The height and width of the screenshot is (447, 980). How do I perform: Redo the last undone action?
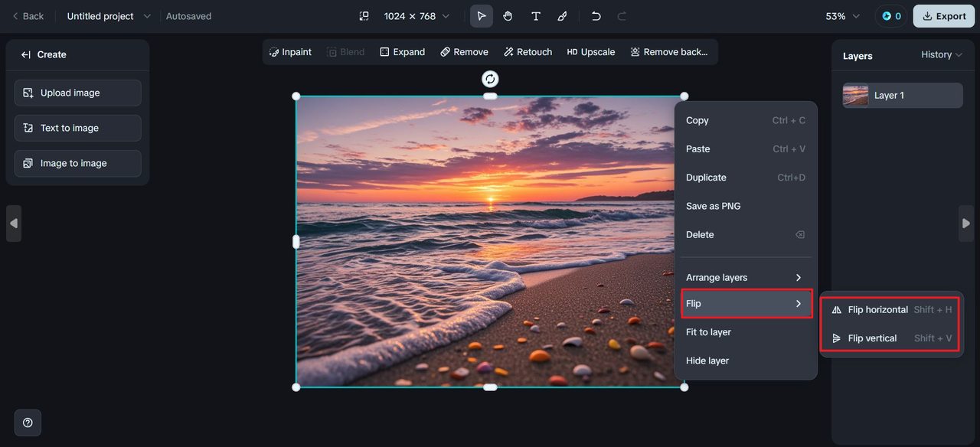[622, 16]
